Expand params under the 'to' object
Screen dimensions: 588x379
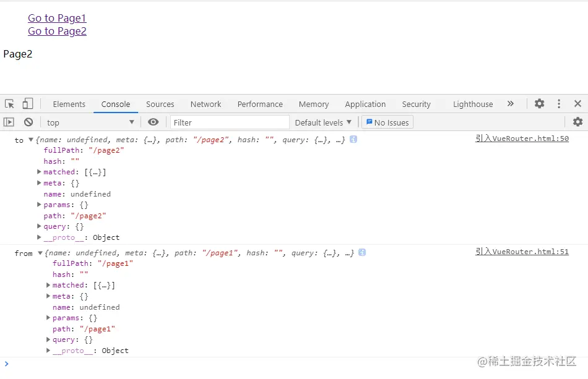coord(39,205)
